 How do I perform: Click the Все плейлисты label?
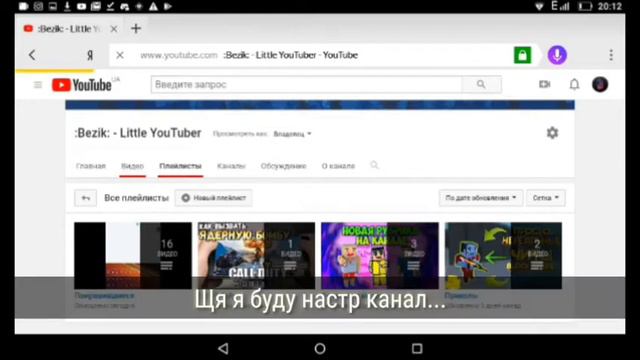pyautogui.click(x=136, y=198)
